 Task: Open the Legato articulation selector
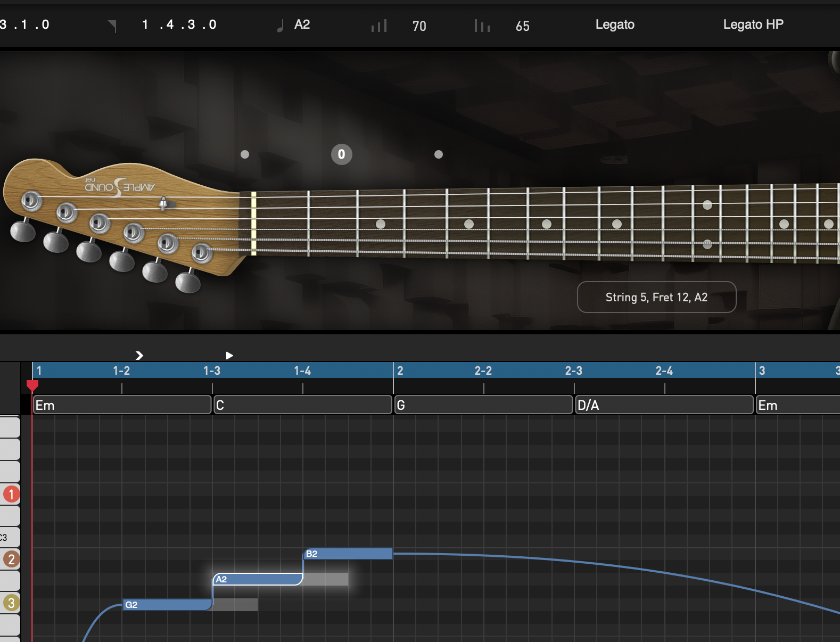615,24
